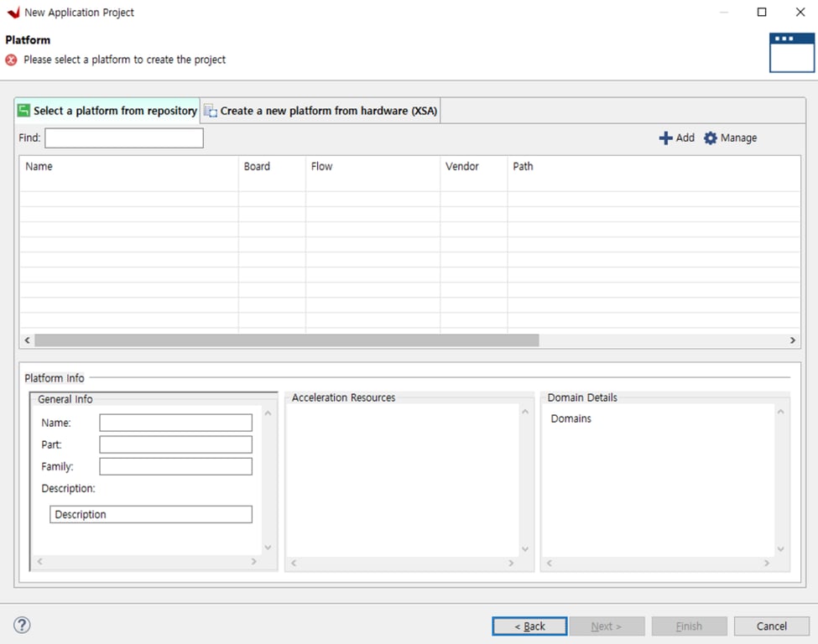Click right scroll arrow in Domain Details panel

click(766, 563)
